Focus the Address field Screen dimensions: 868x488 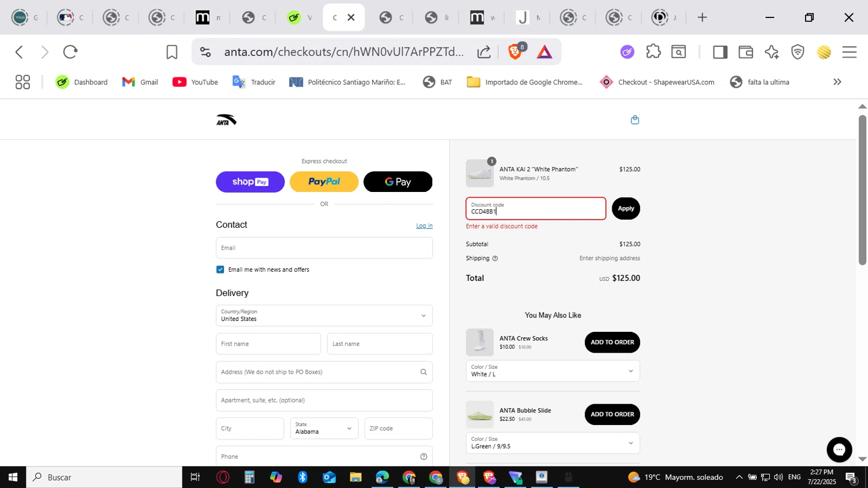[324, 372]
